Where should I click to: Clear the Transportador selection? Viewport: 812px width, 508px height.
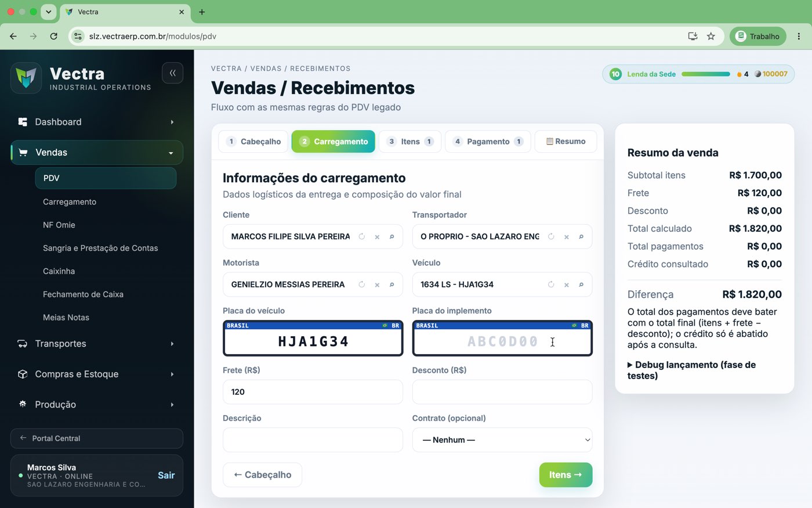point(566,237)
